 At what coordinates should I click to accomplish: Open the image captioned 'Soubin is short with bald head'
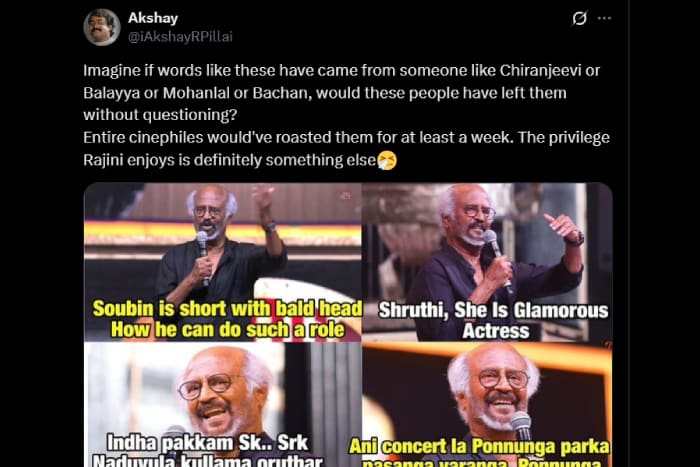(222, 262)
